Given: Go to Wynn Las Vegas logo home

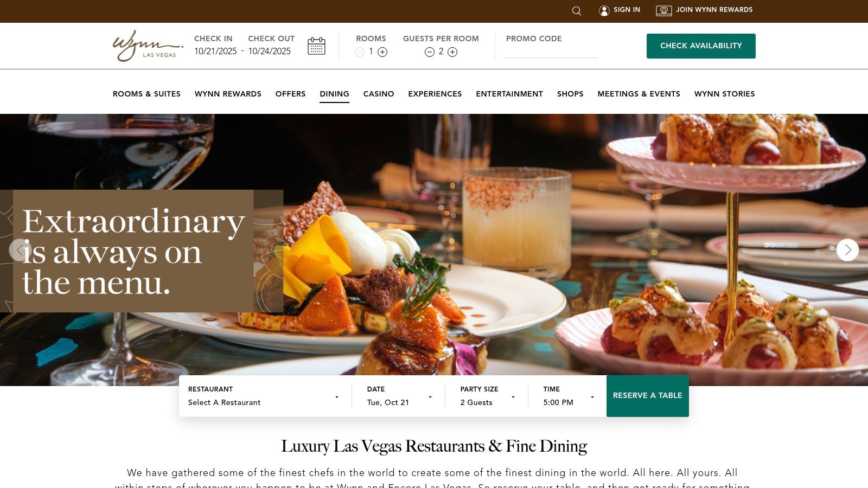Looking at the screenshot, I should pos(148,46).
